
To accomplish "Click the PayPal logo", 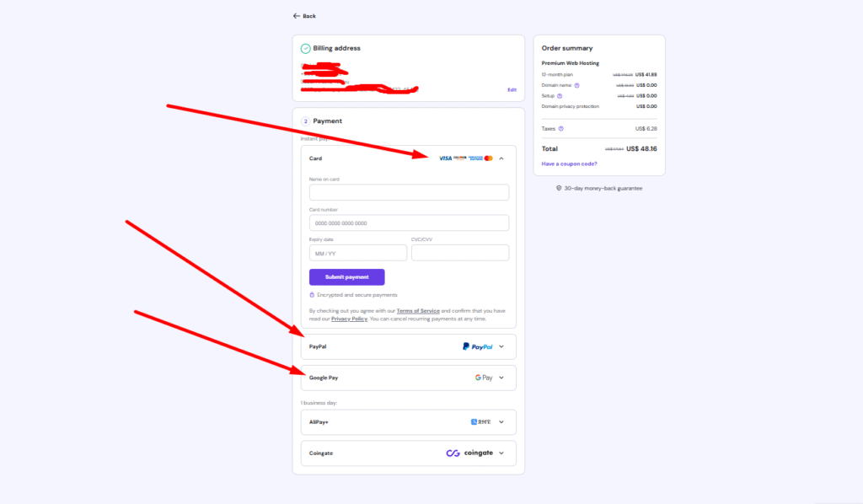I will tap(477, 346).
